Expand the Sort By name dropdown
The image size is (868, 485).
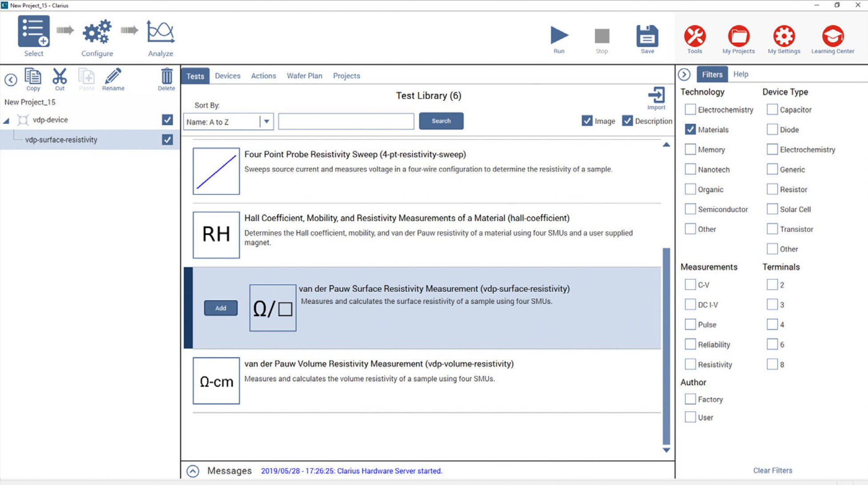coord(267,122)
